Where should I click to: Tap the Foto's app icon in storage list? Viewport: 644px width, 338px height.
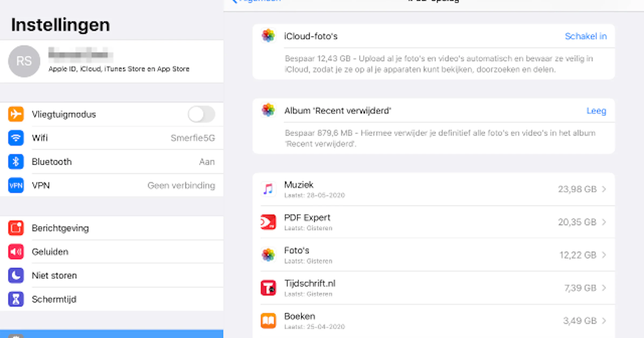(268, 255)
